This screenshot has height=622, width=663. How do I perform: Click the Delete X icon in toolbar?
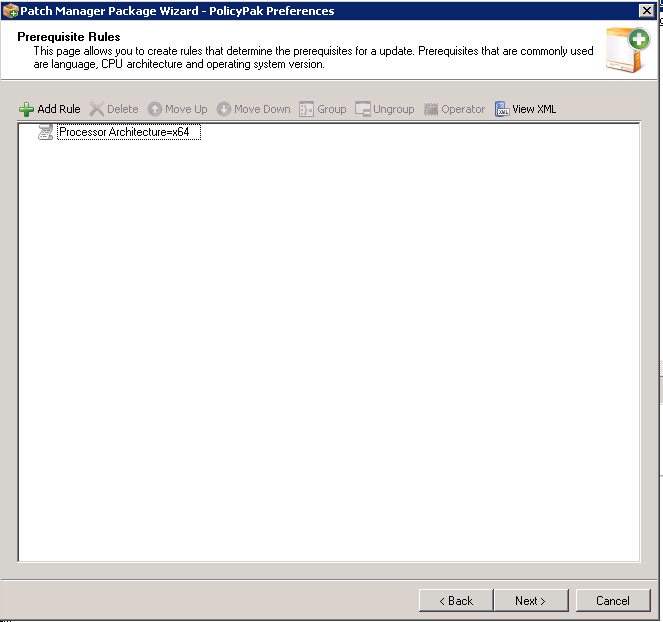click(97, 109)
